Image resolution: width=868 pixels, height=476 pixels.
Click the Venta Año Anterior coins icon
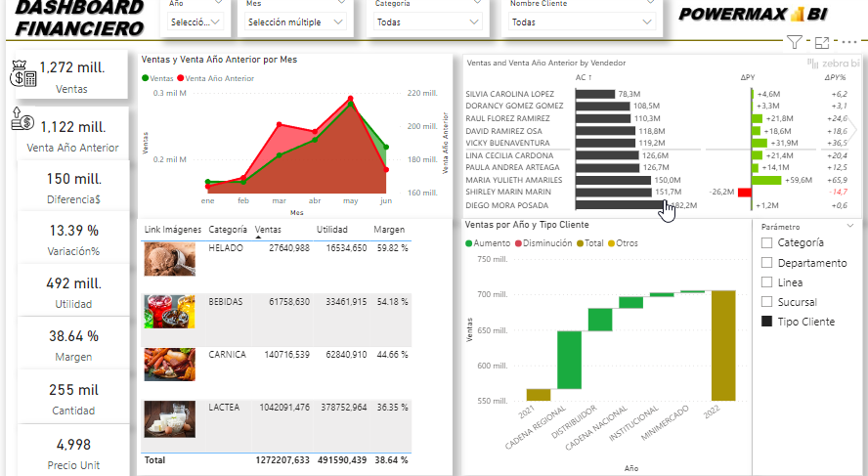(23, 121)
